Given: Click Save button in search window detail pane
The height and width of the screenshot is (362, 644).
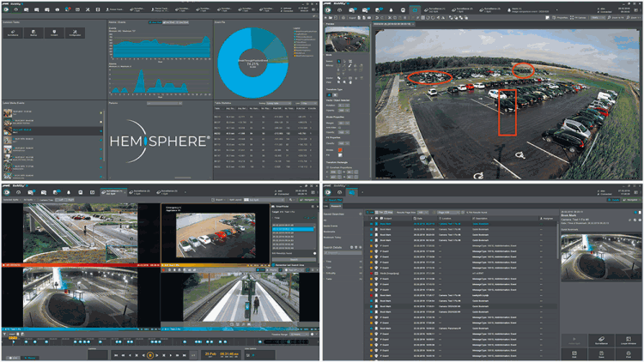Looking at the screenshot, I should point(601,354).
